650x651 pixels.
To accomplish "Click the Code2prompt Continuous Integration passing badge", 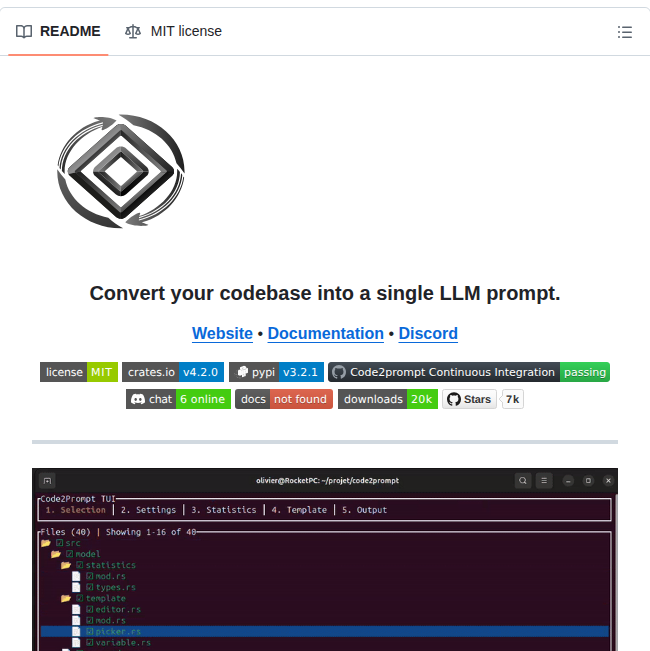I will [469, 372].
